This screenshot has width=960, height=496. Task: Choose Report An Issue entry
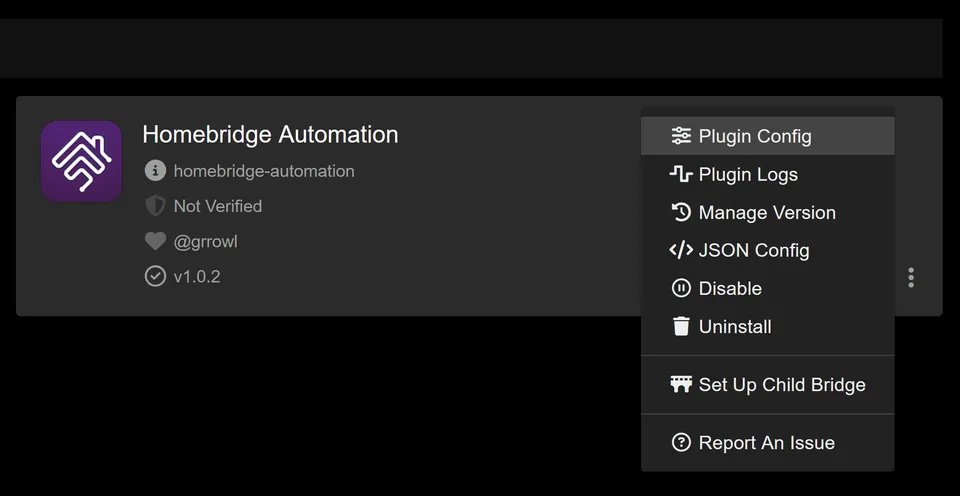point(767,443)
